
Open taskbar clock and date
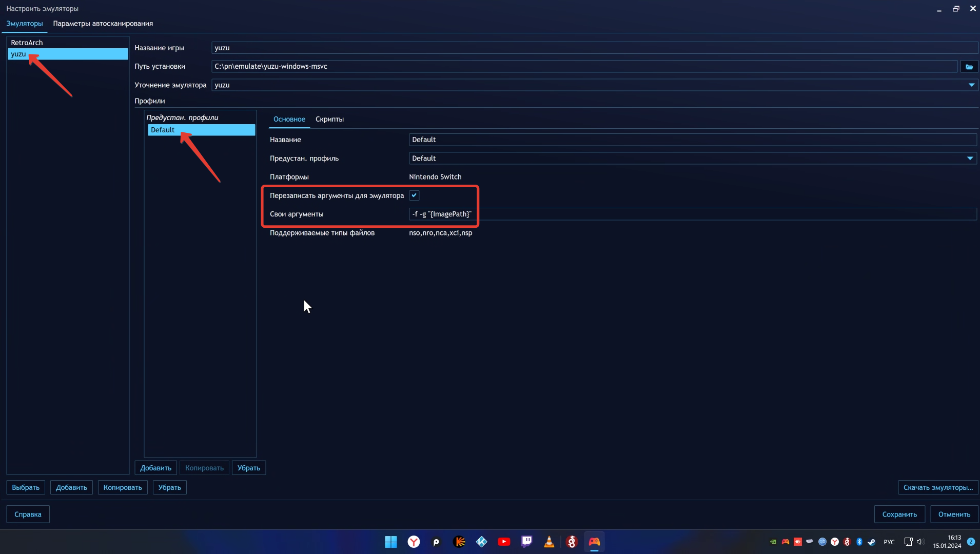pyautogui.click(x=947, y=542)
